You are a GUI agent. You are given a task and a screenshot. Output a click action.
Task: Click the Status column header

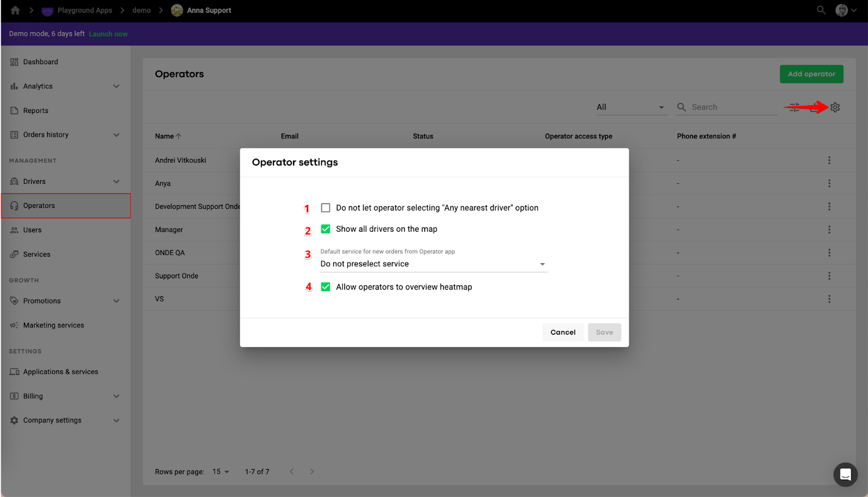[423, 136]
